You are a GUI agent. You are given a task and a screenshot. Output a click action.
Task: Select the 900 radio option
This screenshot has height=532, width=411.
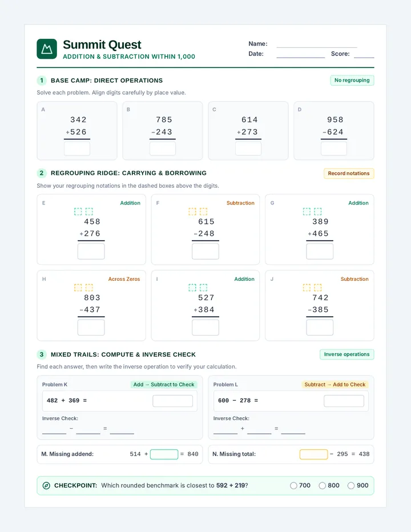pos(351,486)
